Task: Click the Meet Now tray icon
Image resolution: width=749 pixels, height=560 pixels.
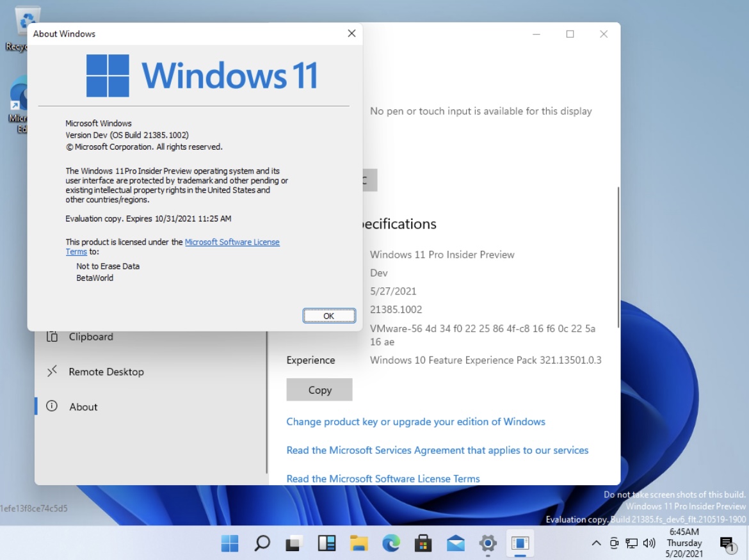Action: pos(614,543)
